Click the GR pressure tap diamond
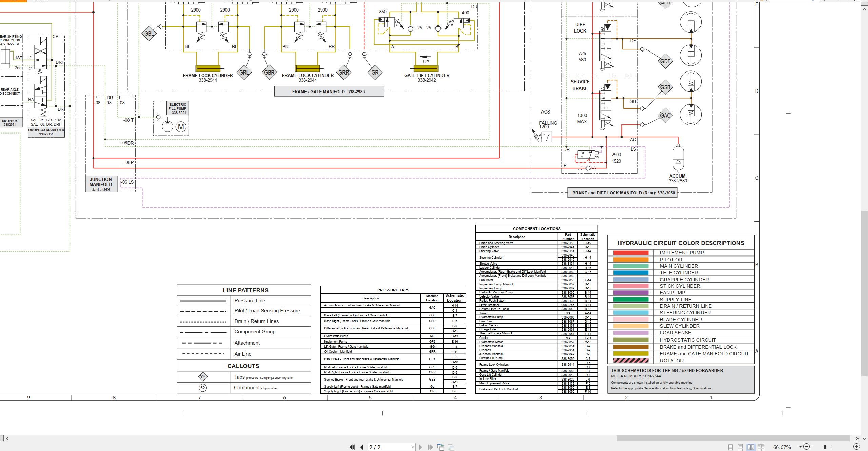Image resolution: width=868 pixels, height=451 pixels. (x=375, y=72)
